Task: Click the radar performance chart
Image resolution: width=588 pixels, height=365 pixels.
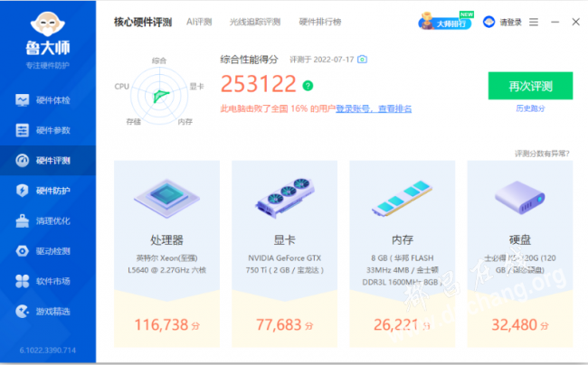Action: click(159, 96)
